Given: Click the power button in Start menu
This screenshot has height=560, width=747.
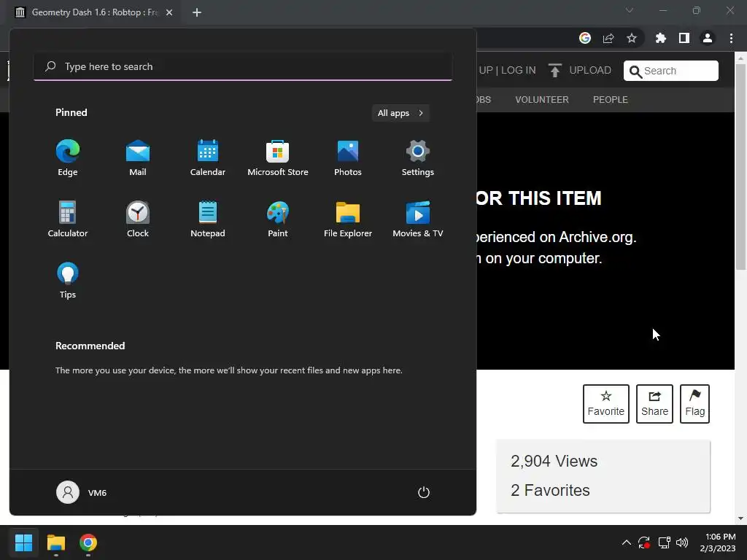Looking at the screenshot, I should [x=424, y=492].
